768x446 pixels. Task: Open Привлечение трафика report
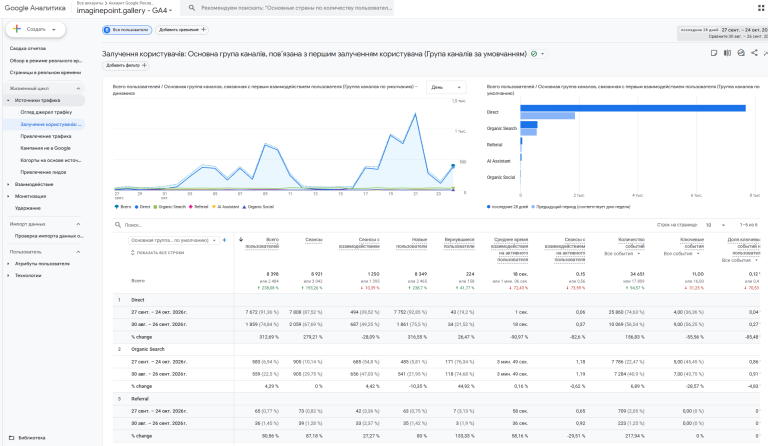pos(46,136)
